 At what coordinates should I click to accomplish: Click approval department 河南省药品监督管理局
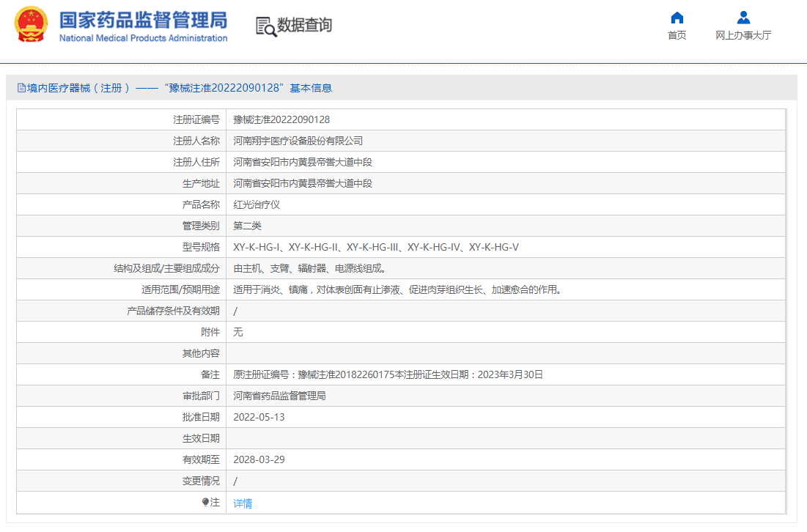(279, 396)
